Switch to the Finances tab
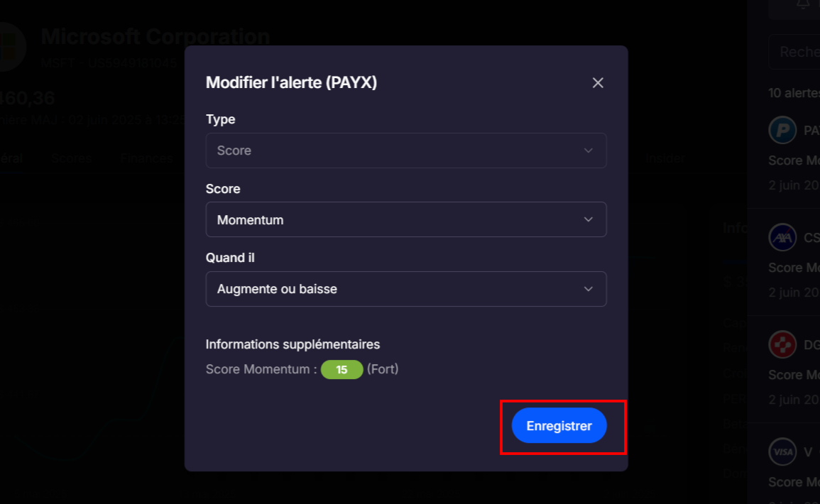The image size is (820, 504). click(x=146, y=158)
